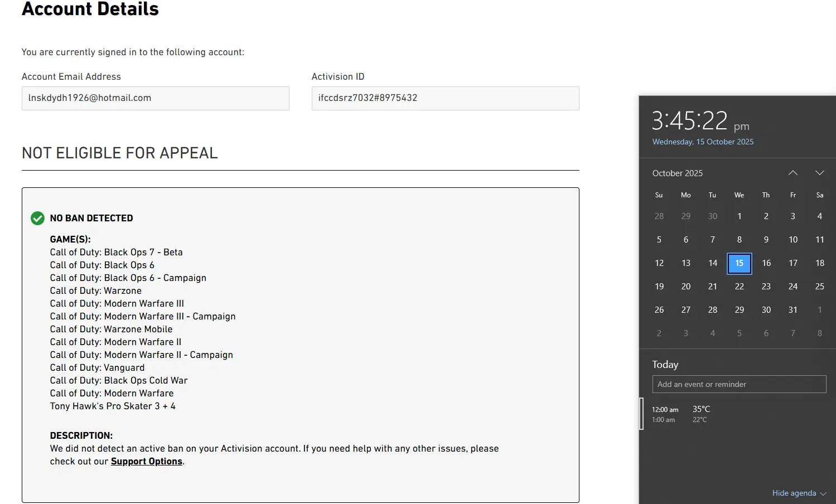Click the Account Email Address label
Viewport: 836px width, 504px height.
pyautogui.click(x=71, y=76)
